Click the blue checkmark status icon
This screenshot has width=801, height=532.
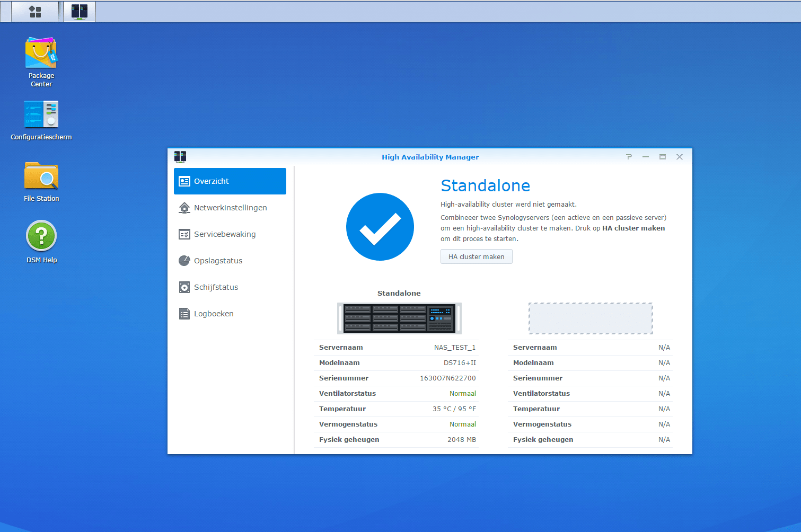380,227
